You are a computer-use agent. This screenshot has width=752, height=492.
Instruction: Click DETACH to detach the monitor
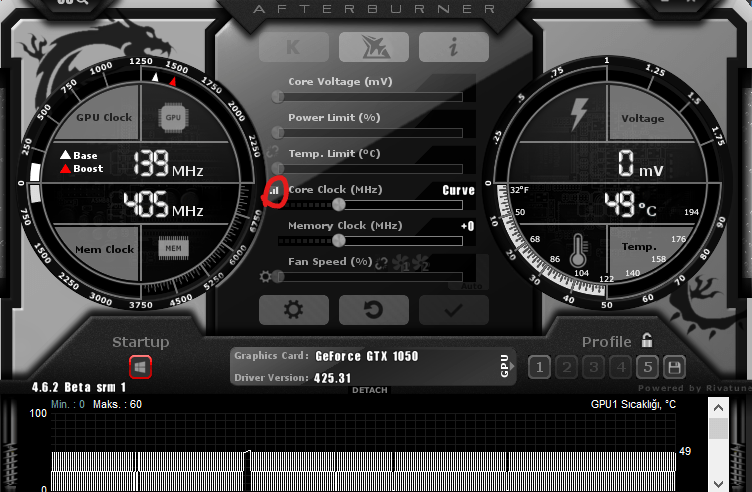tap(370, 390)
